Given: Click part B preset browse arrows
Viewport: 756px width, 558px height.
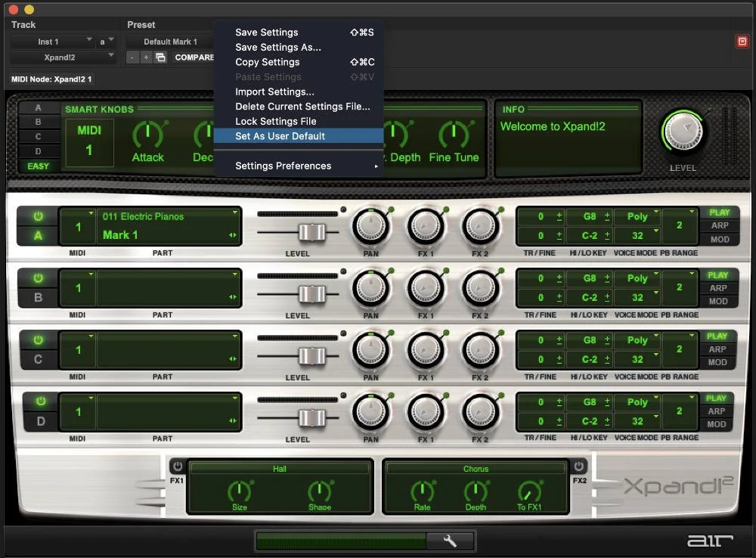Looking at the screenshot, I should (x=233, y=296).
